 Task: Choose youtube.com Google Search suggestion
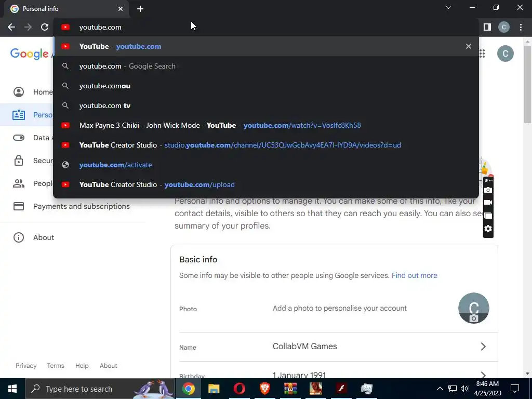[x=266, y=66]
